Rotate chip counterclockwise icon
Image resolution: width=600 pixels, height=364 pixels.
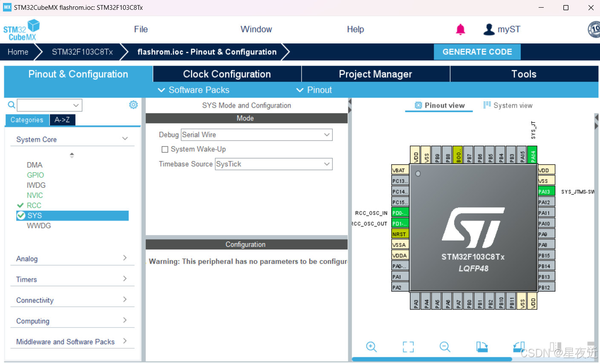[x=519, y=347]
